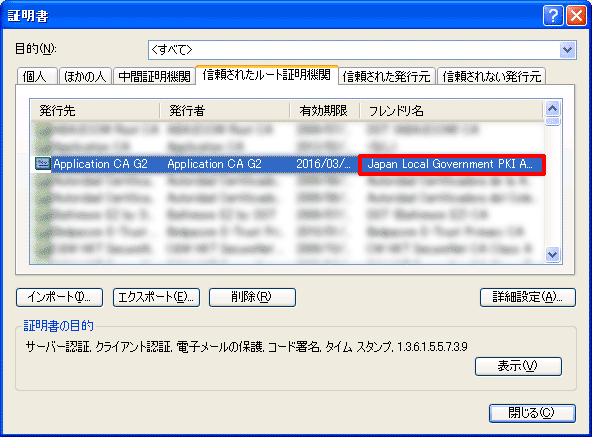592x437 pixels.
Task: Click the Application CA G2 certificate icon
Action: (x=43, y=164)
